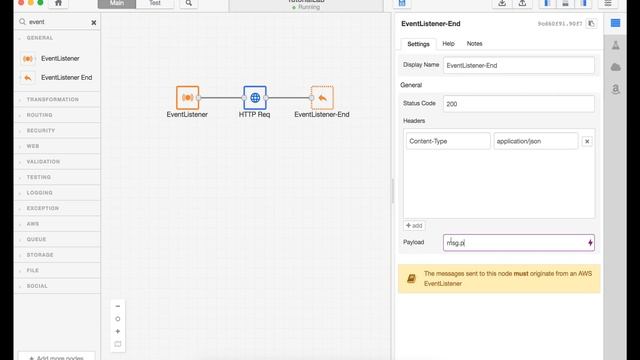640x360 pixels.
Task: Expand the AWS palette category
Action: coord(33,224)
